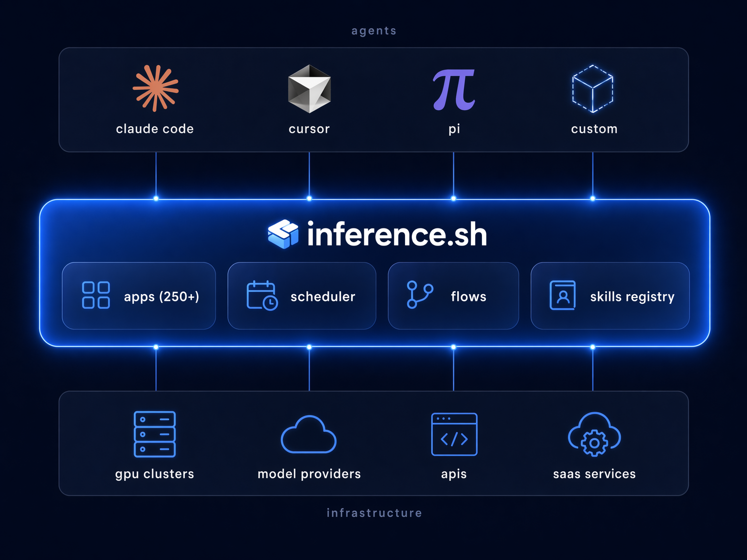Open the scheduler card label
This screenshot has height=560, width=747.
pos(323,297)
